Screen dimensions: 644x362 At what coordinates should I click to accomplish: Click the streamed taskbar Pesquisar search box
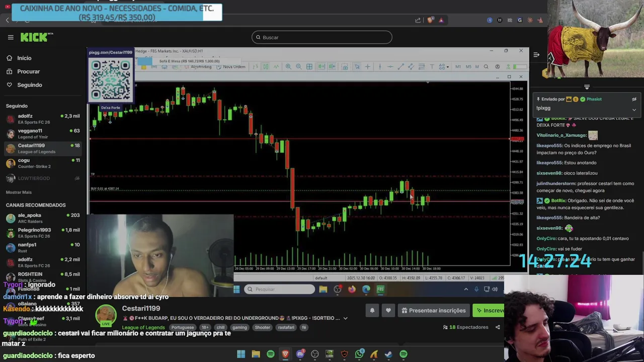(x=280, y=289)
